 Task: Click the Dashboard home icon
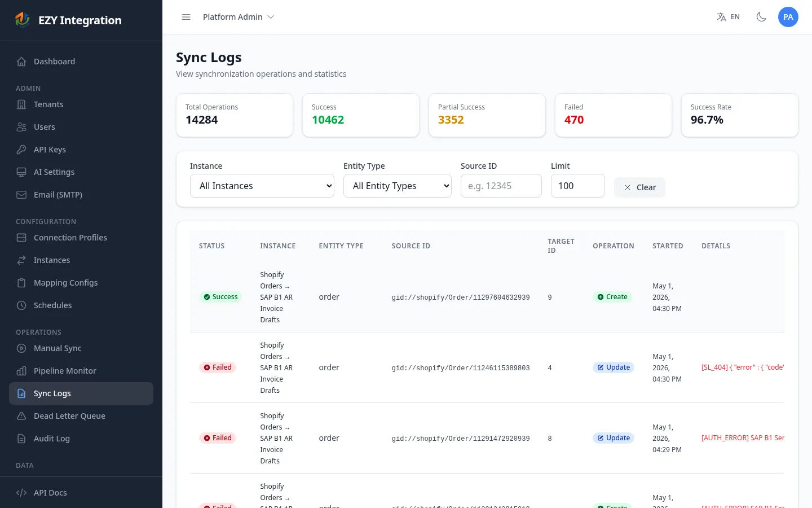21,62
